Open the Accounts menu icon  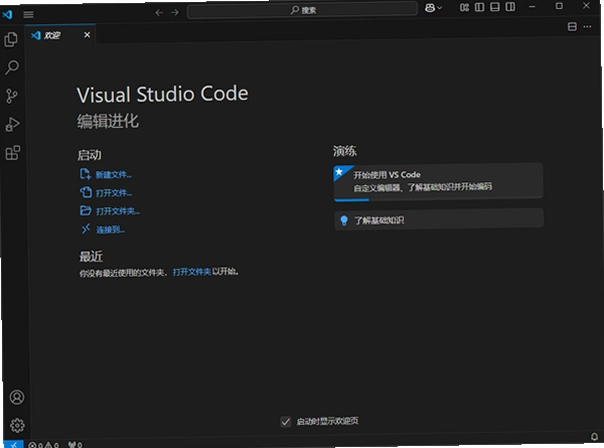(x=17, y=397)
